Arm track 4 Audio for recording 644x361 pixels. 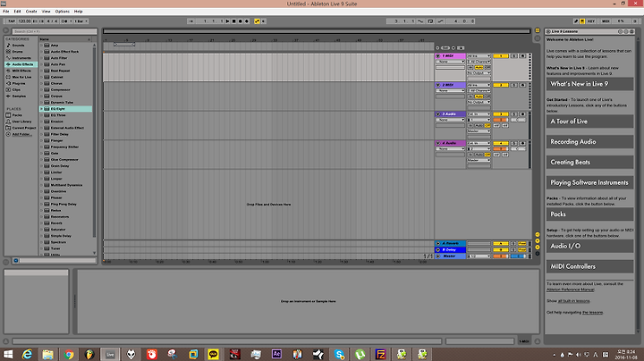[x=522, y=143]
